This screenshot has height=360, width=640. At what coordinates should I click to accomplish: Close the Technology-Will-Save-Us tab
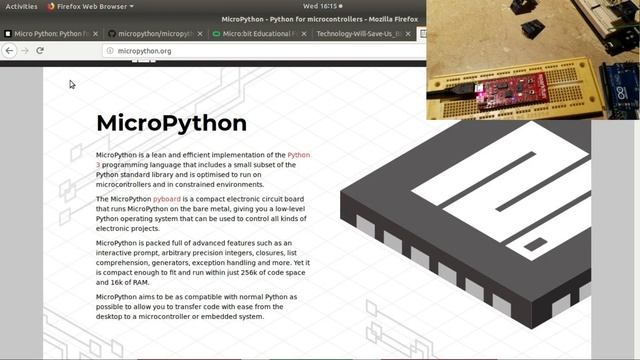pyautogui.click(x=408, y=34)
